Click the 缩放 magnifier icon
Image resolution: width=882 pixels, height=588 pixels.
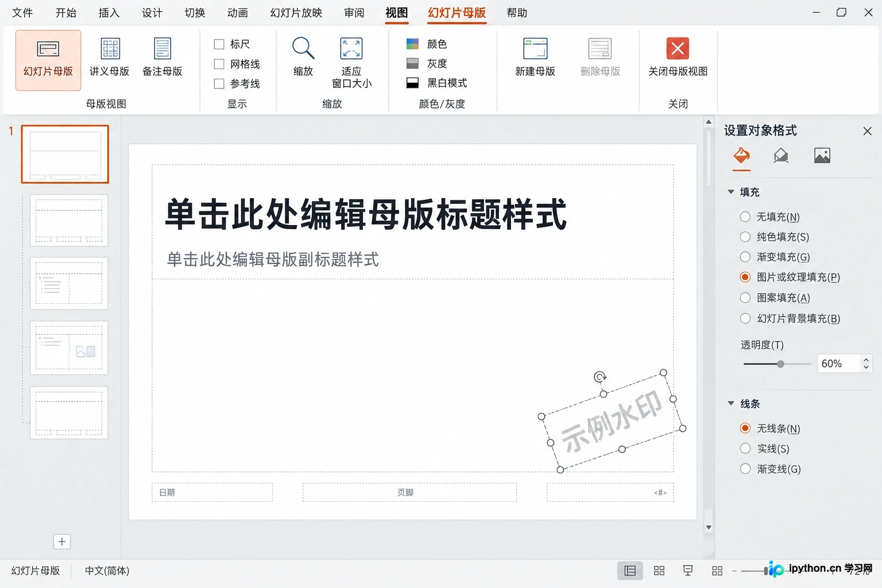(303, 48)
